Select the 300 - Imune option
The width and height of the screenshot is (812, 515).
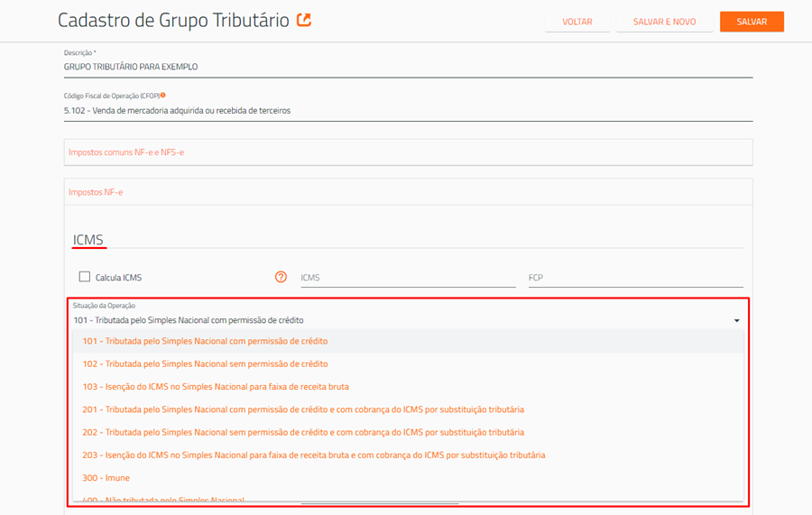pos(408,478)
